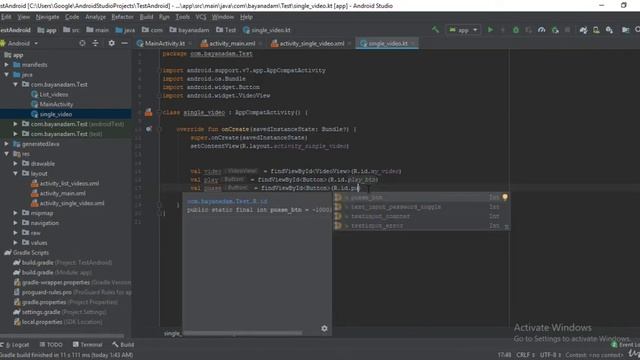Screen dimensions: 640x360
Task: Open the Code menu
Action: coord(72,17)
